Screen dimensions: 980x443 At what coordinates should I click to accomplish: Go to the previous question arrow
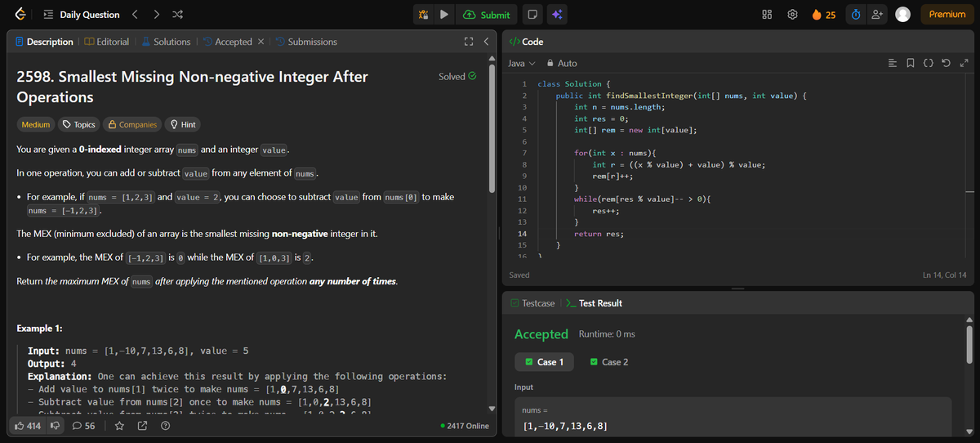click(x=136, y=15)
